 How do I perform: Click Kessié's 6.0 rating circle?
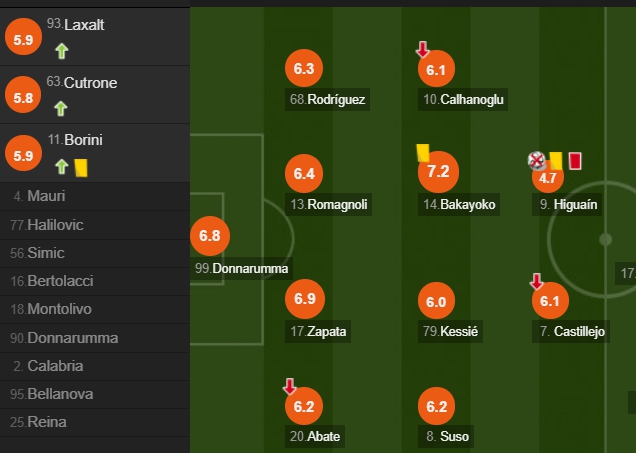tap(436, 301)
